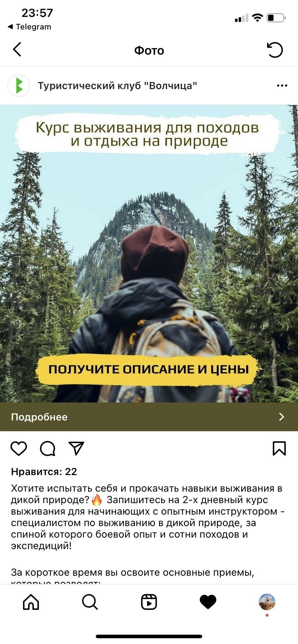Open the Home tab

coord(31,602)
